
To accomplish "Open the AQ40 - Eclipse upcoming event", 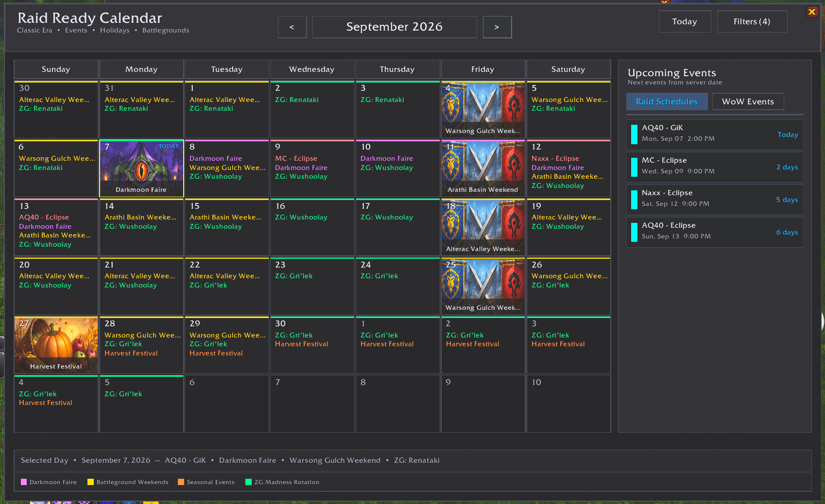I will point(715,232).
